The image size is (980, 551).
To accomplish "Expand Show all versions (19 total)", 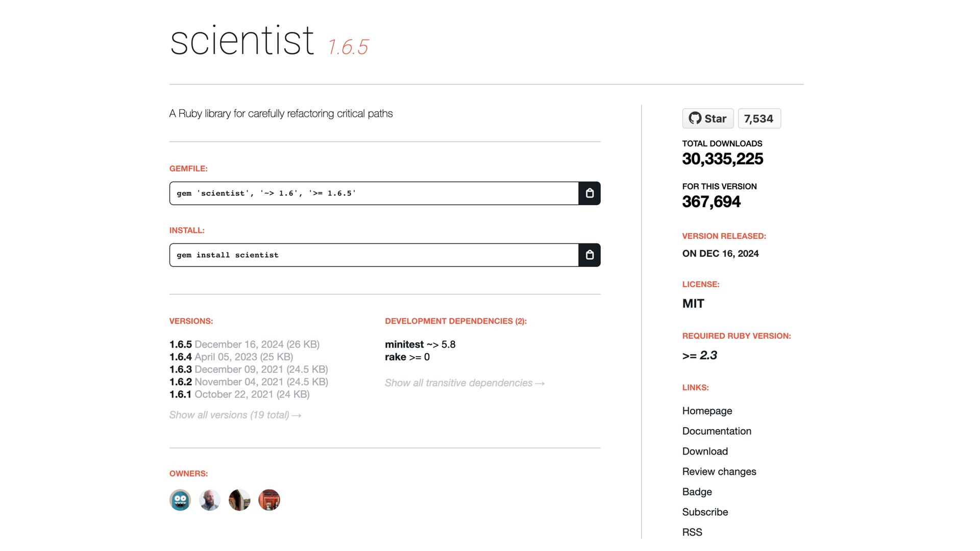I will 235,415.
